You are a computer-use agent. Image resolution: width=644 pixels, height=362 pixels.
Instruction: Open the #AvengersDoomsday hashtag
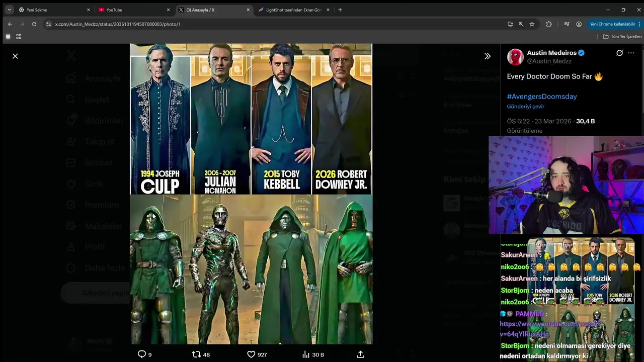[542, 96]
